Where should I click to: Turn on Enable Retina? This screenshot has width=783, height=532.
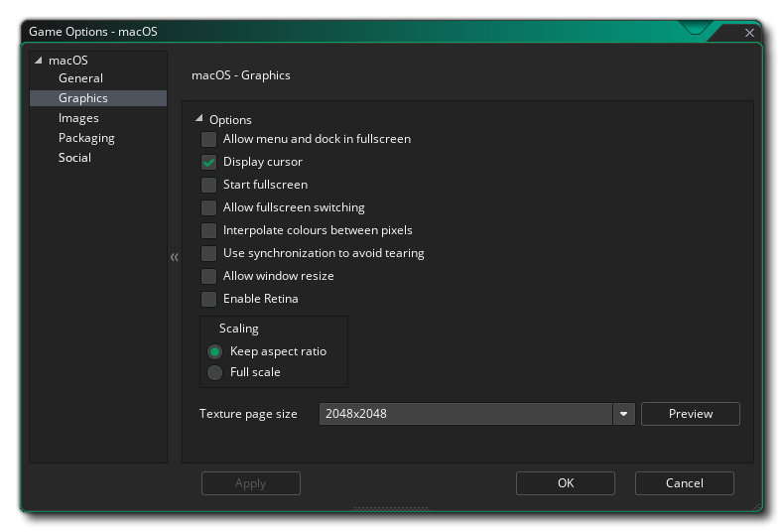pos(208,299)
